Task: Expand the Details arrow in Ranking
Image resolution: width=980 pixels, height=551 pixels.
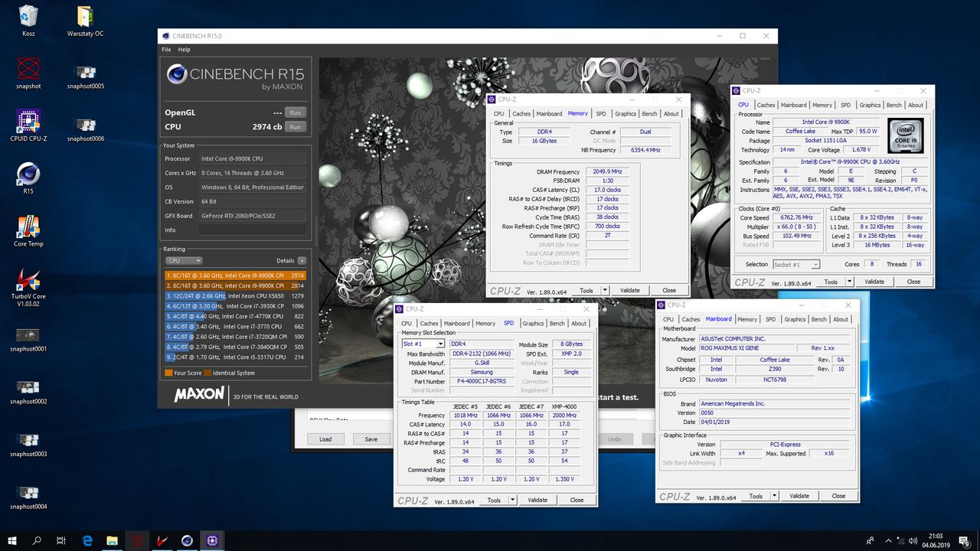Action: 302,261
